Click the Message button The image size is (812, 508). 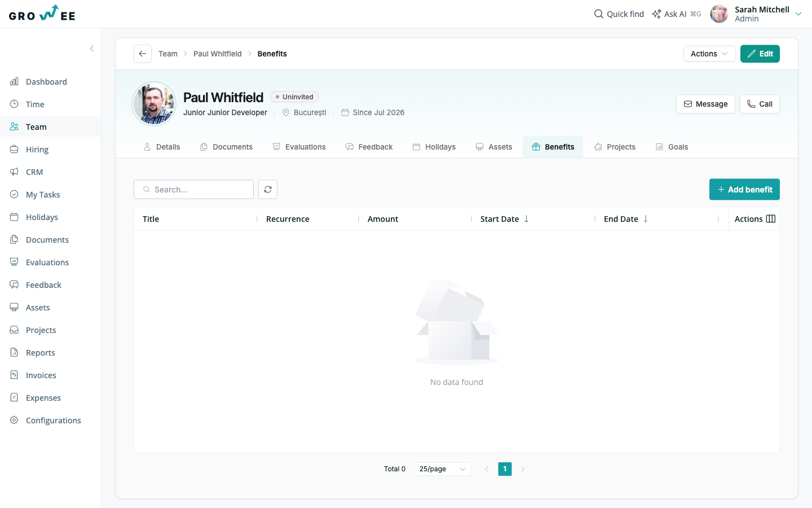[x=705, y=104]
